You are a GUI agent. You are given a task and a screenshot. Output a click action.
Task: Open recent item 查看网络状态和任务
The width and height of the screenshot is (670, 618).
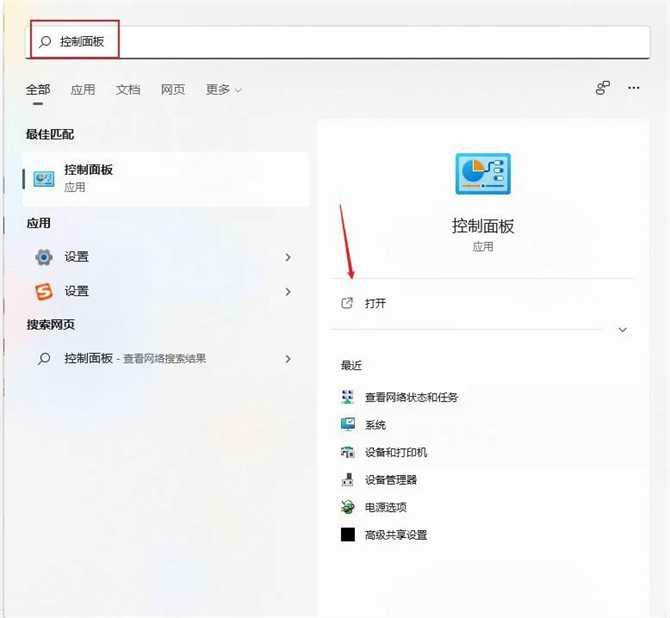pyautogui.click(x=411, y=397)
